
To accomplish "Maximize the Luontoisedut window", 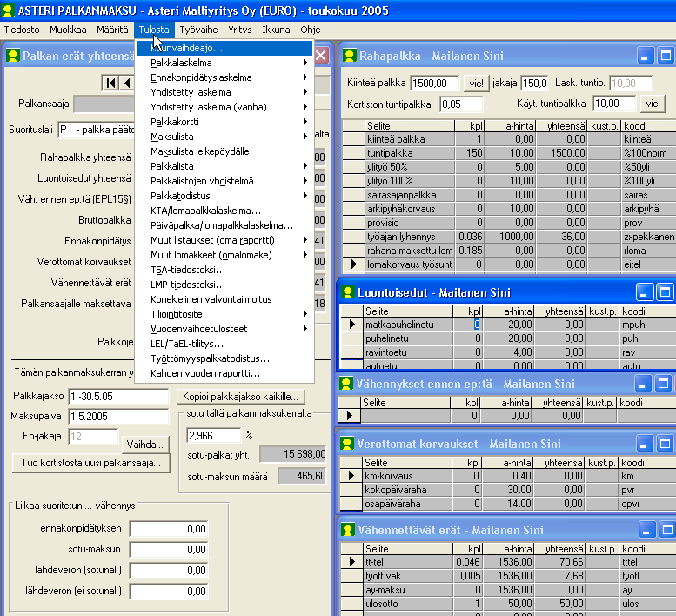I will [665, 292].
